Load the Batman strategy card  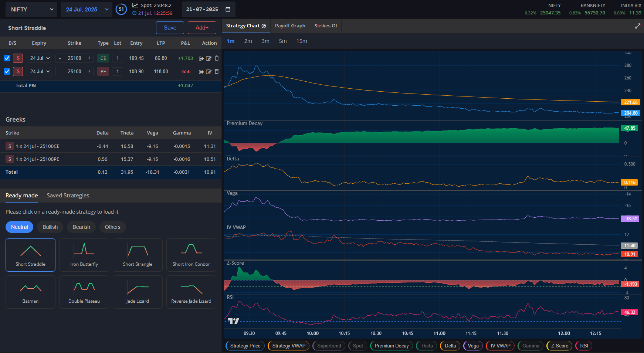(x=30, y=292)
